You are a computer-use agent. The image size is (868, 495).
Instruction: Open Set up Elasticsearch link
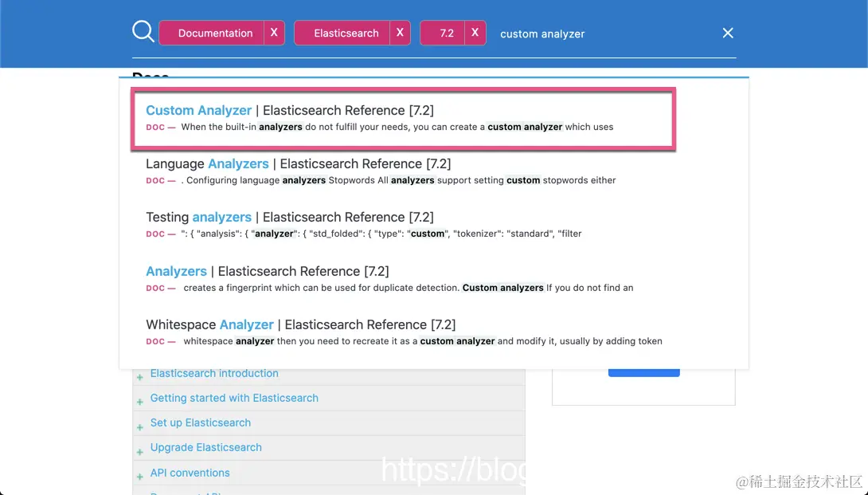(201, 422)
